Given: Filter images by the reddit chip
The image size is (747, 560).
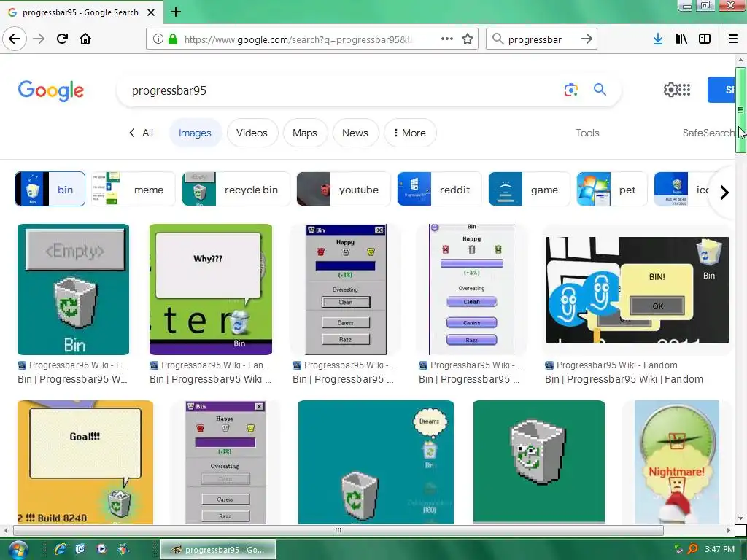Looking at the screenshot, I should (x=439, y=189).
